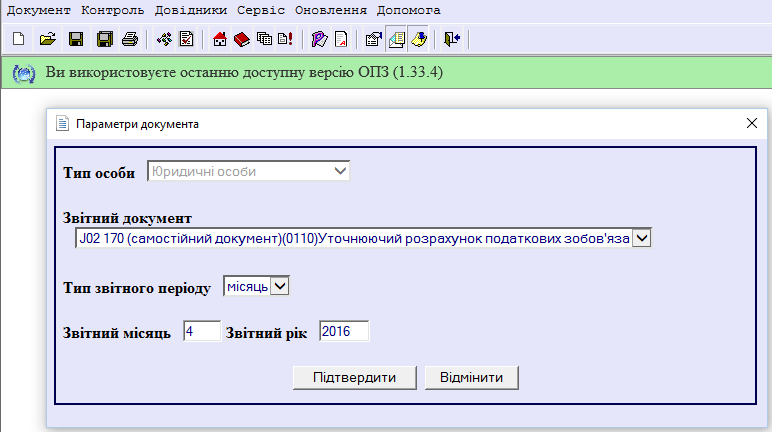Viewport: 772px width, 432px height.
Task: Click the Звітний місяць input field
Action: 201,331
